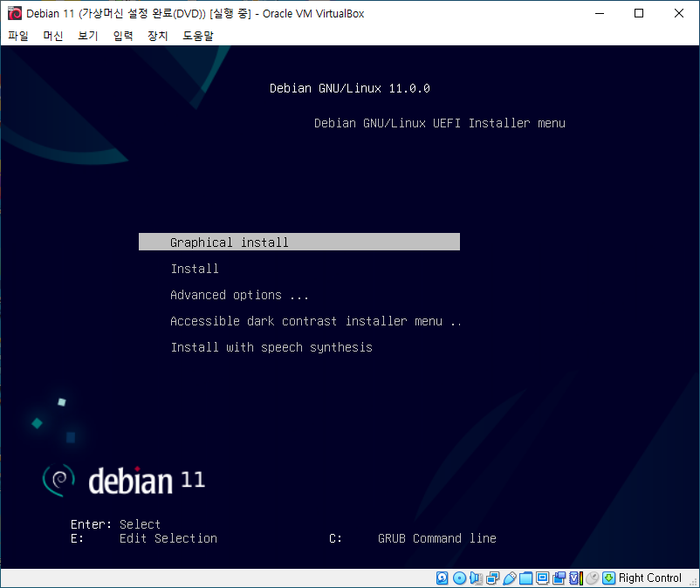The width and height of the screenshot is (700, 588).
Task: Choose Accessible dark contrast installer menu
Action: click(316, 321)
